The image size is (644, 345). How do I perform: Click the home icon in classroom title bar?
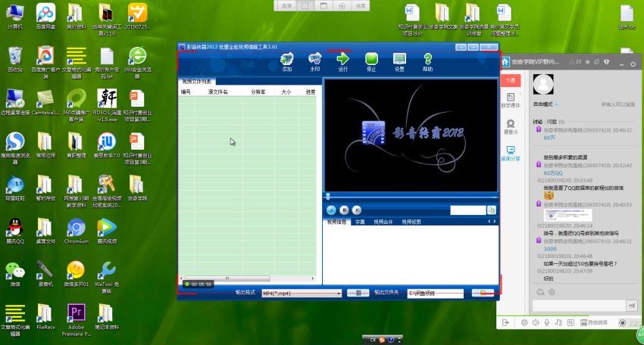click(505, 62)
